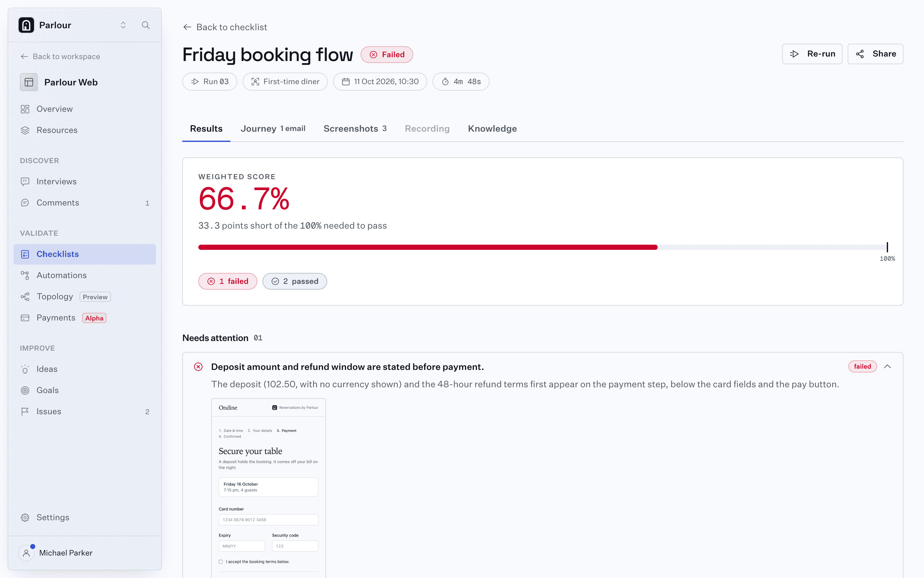Click the Share network icon
Viewport: 924px width, 578px height.
tap(860, 54)
